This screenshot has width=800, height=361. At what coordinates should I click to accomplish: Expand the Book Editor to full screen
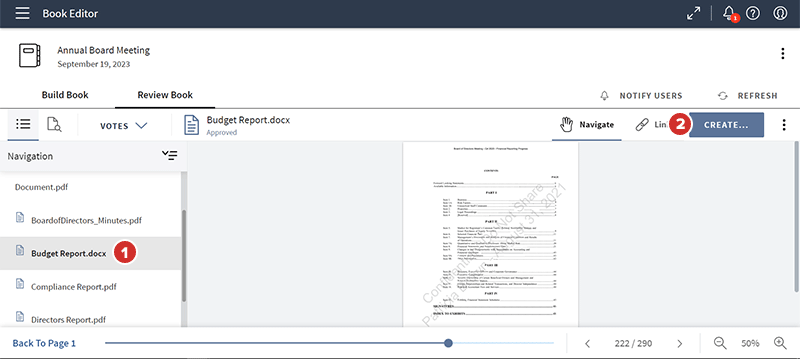pos(693,14)
